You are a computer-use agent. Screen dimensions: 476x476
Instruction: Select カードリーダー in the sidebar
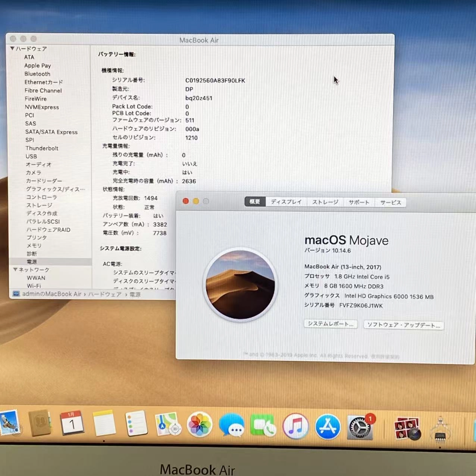pos(44,181)
